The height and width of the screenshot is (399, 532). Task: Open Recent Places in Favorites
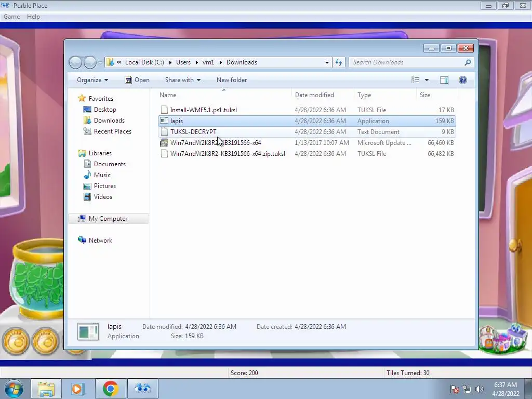pyautogui.click(x=113, y=131)
